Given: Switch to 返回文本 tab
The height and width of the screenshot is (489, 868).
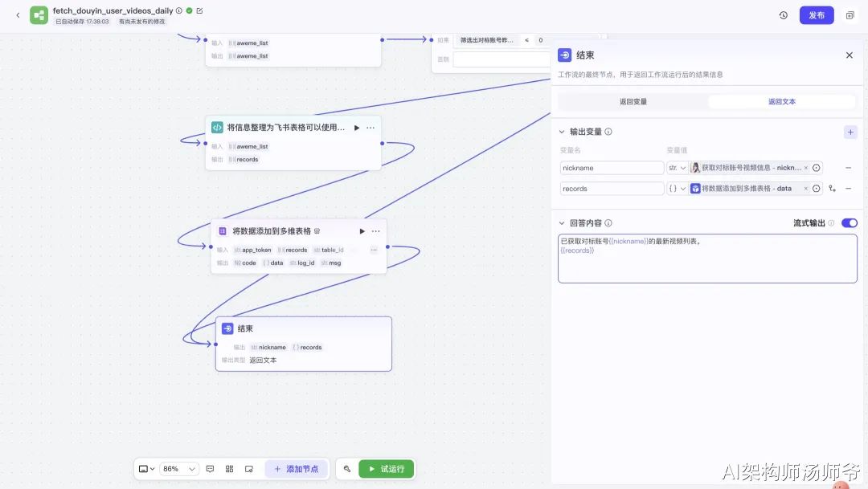Looking at the screenshot, I should pyautogui.click(x=782, y=102).
